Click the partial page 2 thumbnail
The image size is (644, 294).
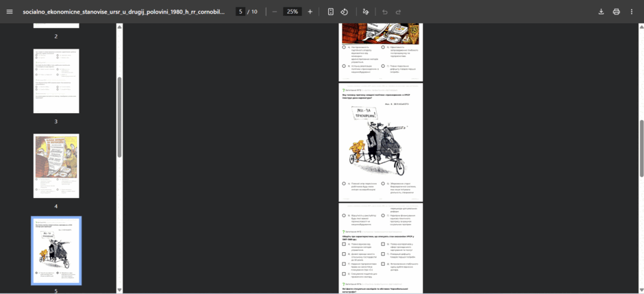point(56,25)
